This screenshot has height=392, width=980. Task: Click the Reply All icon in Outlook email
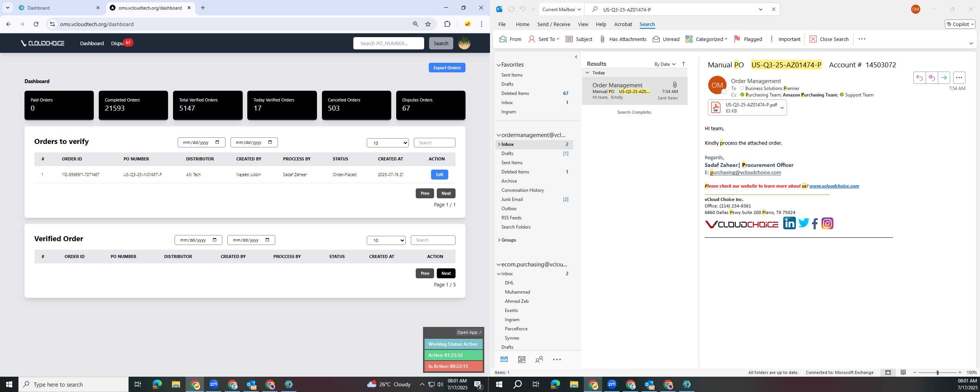(x=931, y=78)
